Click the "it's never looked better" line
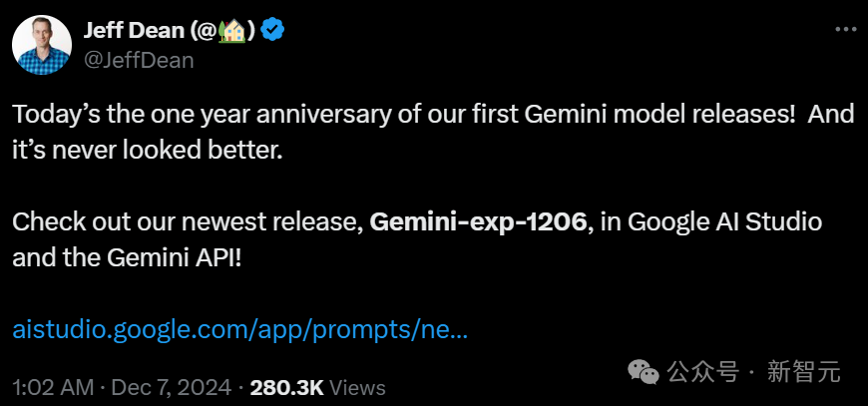868x406 pixels. (148, 150)
